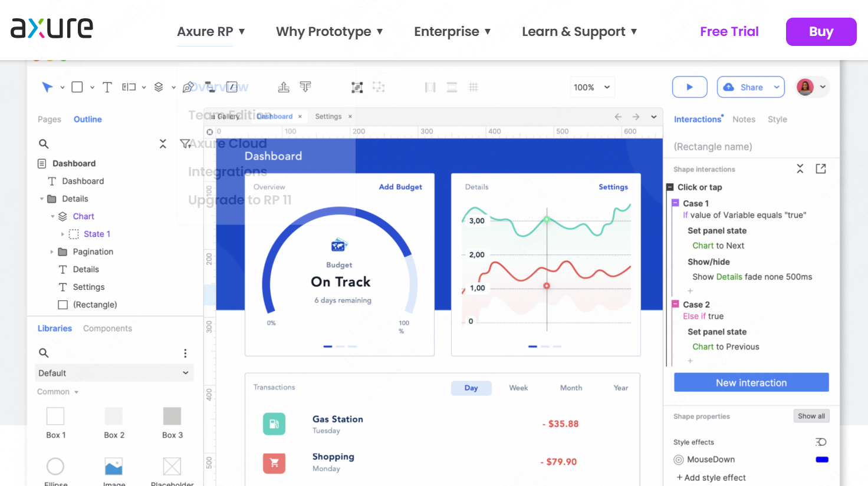868x486 pixels.
Task: Click the Style effects icon
Action: tap(821, 442)
